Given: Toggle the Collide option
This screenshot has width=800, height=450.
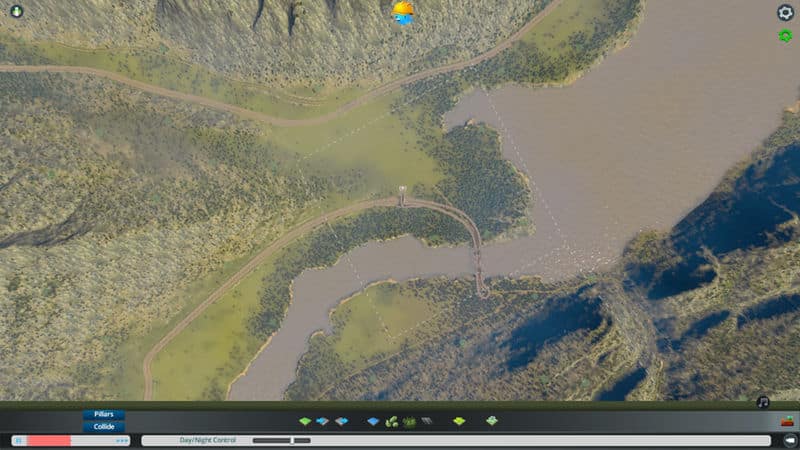Looking at the screenshot, I should coord(104,427).
